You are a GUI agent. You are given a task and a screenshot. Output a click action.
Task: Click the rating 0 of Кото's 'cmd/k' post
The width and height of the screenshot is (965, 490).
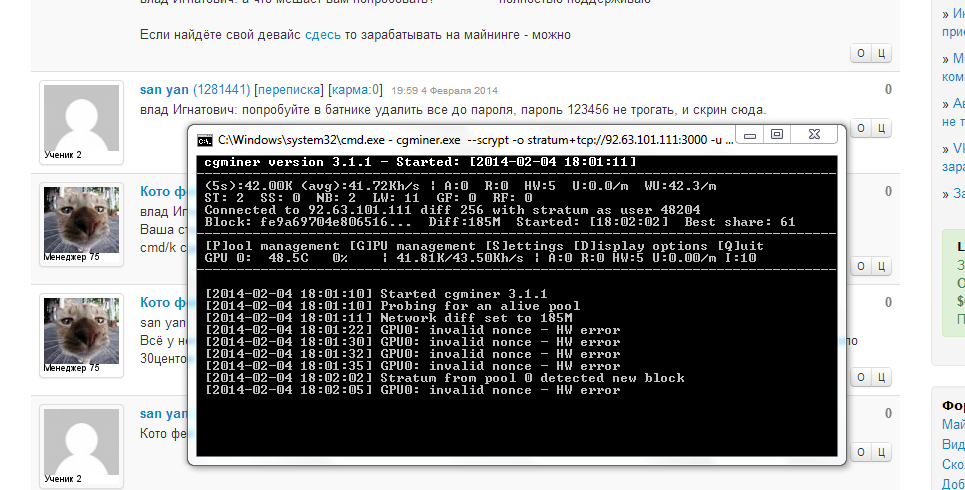(888, 191)
